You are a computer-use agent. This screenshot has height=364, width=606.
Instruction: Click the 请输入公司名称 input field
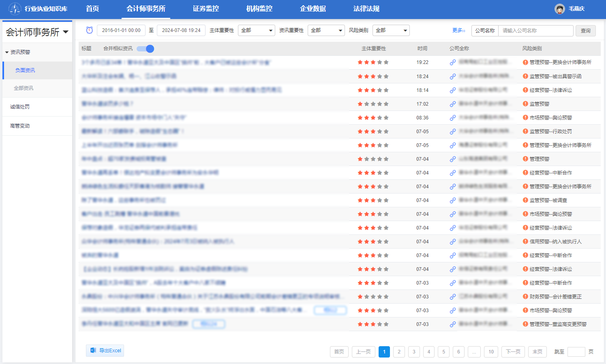(x=535, y=31)
